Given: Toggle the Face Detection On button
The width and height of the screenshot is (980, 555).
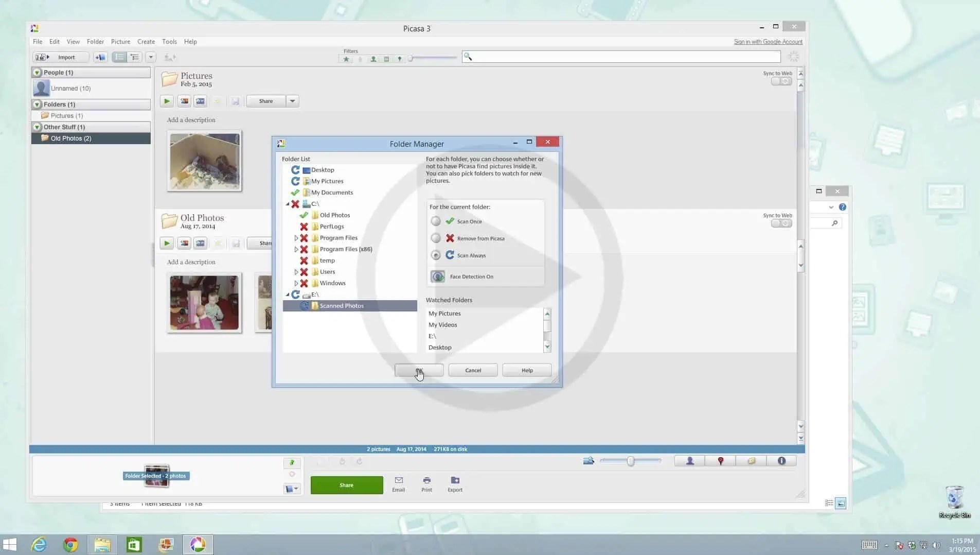Looking at the screenshot, I should pos(438,276).
